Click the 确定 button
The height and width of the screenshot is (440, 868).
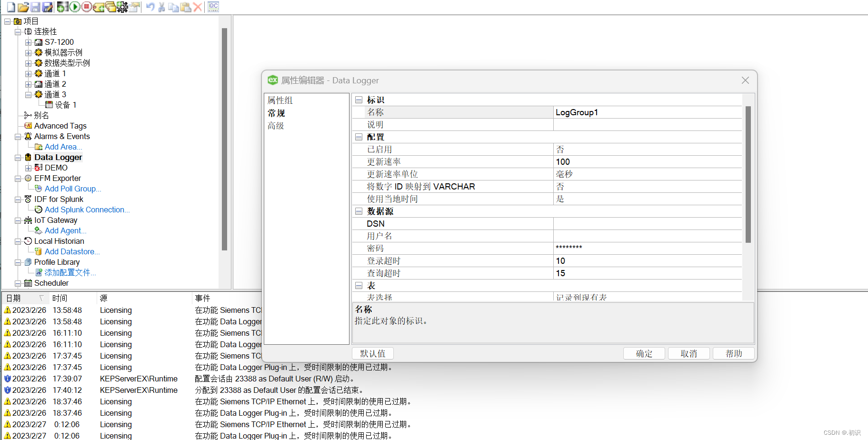coord(644,353)
